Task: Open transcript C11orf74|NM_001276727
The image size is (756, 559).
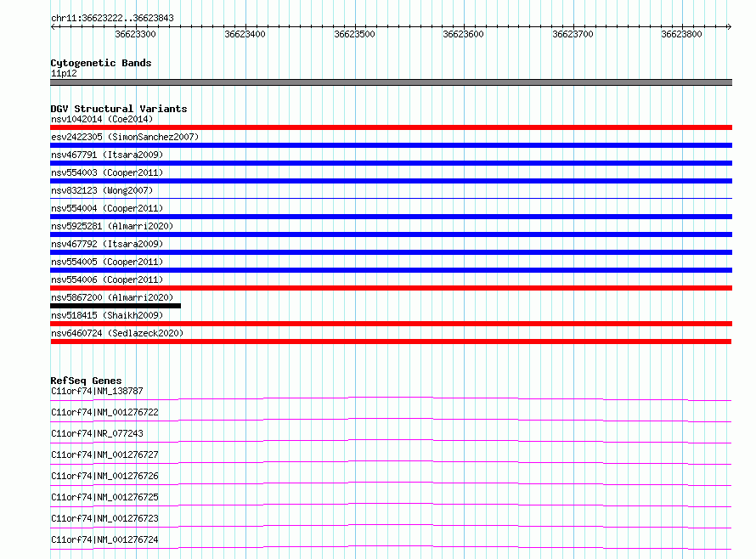Action: [x=104, y=455]
